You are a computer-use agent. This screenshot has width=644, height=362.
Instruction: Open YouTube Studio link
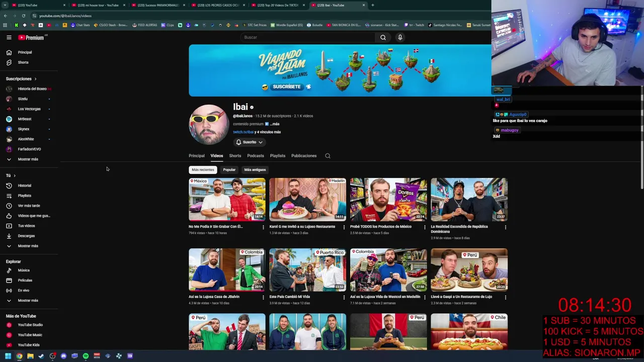click(x=29, y=325)
